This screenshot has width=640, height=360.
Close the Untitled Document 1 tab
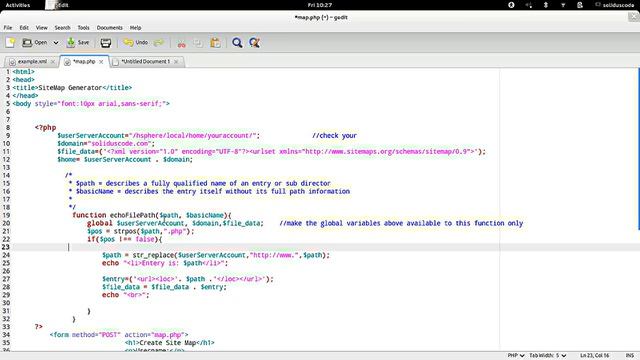tap(176, 62)
